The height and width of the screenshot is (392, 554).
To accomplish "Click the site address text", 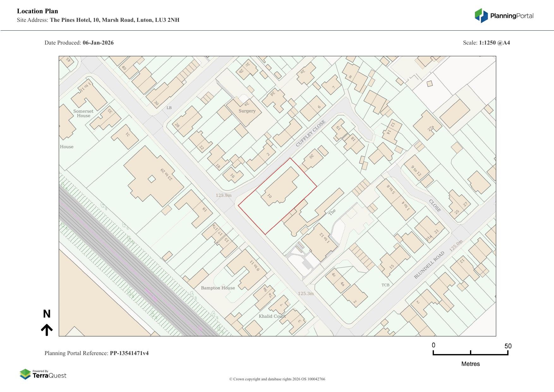I will [x=114, y=20].
